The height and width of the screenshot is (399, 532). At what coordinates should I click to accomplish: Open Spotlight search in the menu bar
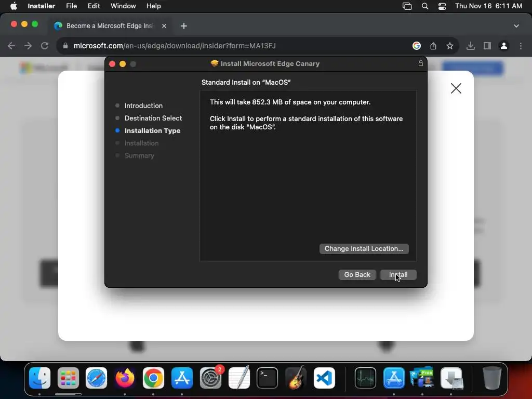pyautogui.click(x=424, y=6)
